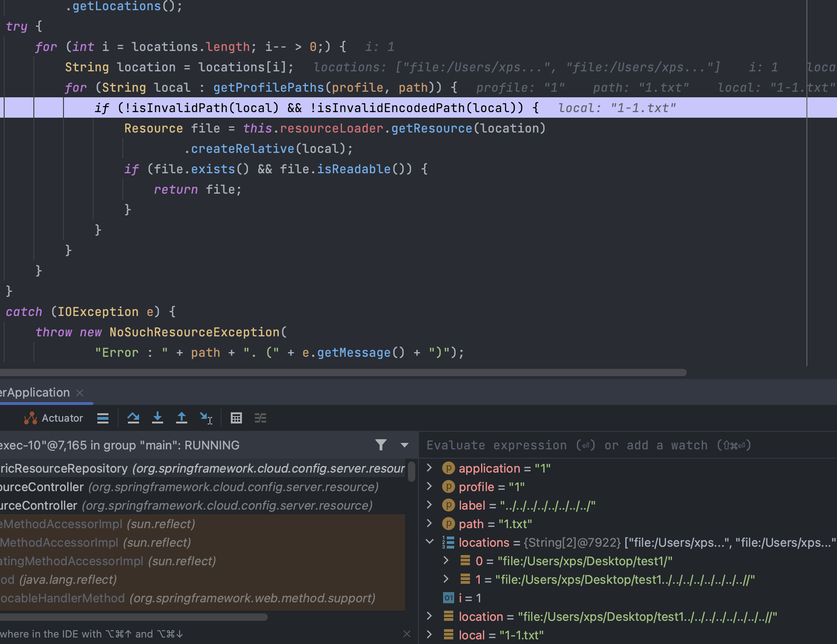This screenshot has width=837, height=644.
Task: Select the erApplication debug session tab
Action: 35,392
